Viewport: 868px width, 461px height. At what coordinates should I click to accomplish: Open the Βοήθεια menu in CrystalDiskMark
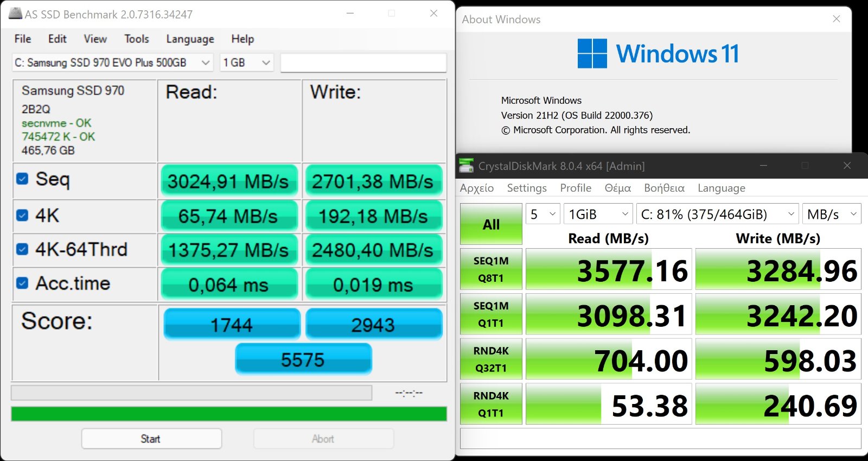click(664, 188)
